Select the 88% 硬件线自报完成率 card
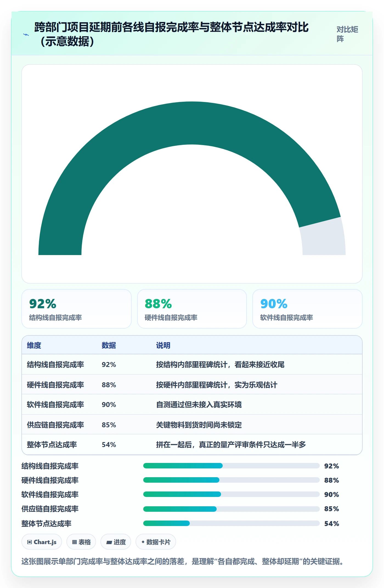Screen dimensions: 384x588 pyautogui.click(x=192, y=309)
